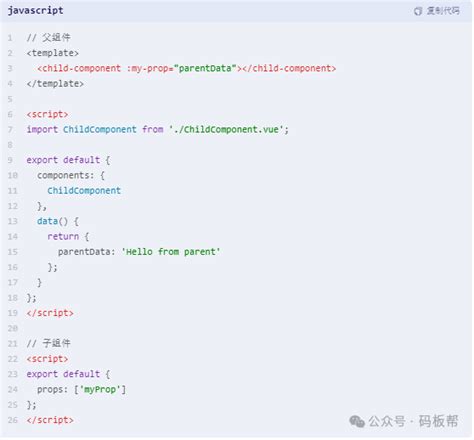Click the WeChat logo in watermark
Image resolution: width=474 pixels, height=440 pixels.
tap(357, 421)
